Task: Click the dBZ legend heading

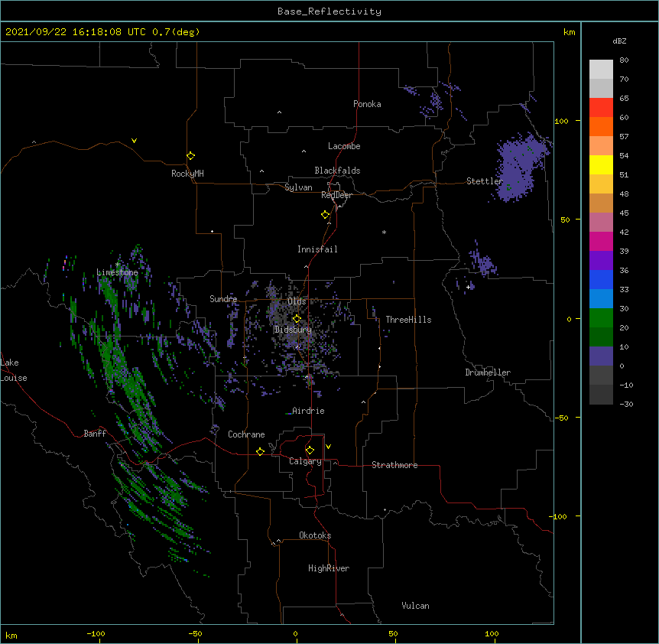Action: pos(619,41)
